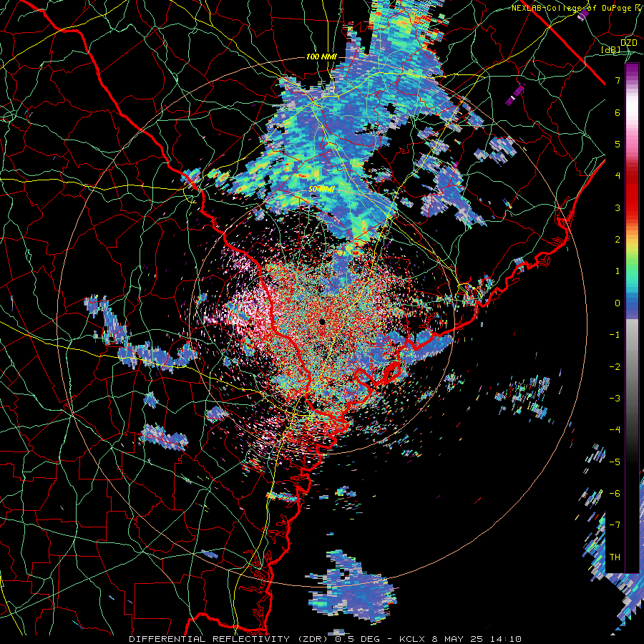Click the "-4" value on the color scale
This screenshot has width=644, height=644.
pyautogui.click(x=615, y=430)
